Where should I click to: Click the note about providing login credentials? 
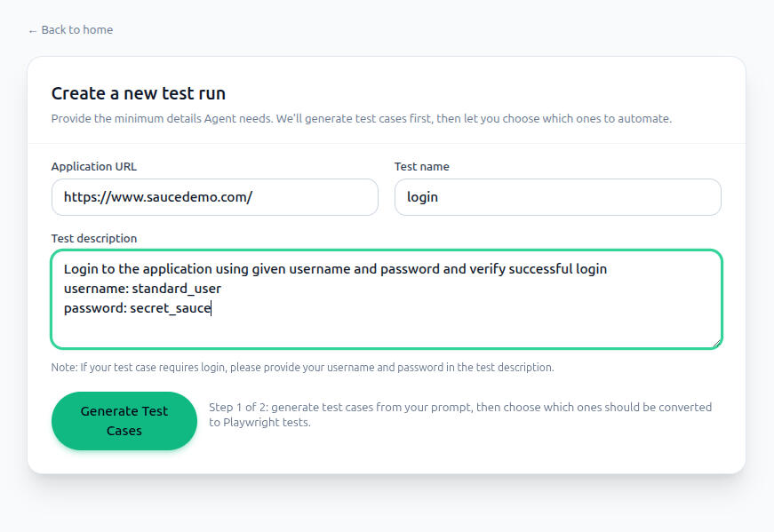(302, 367)
